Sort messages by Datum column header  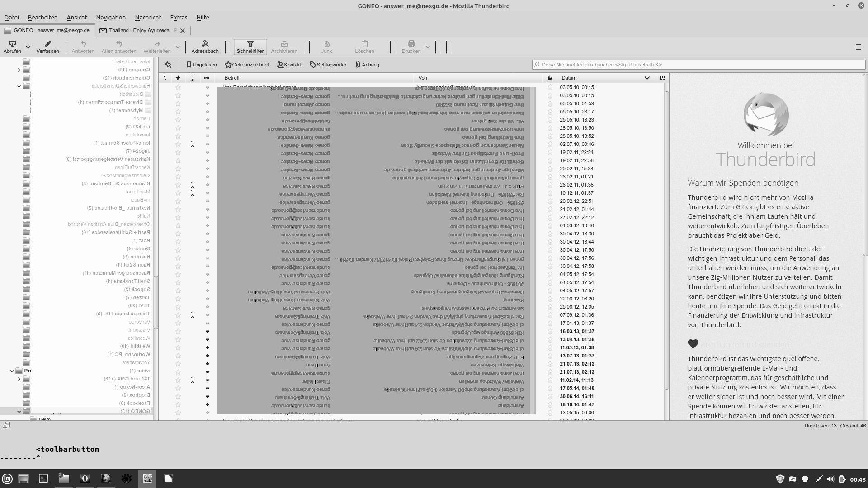click(601, 78)
